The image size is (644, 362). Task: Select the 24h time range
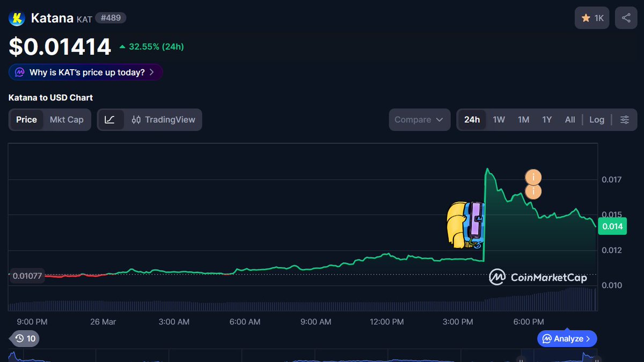click(x=472, y=120)
